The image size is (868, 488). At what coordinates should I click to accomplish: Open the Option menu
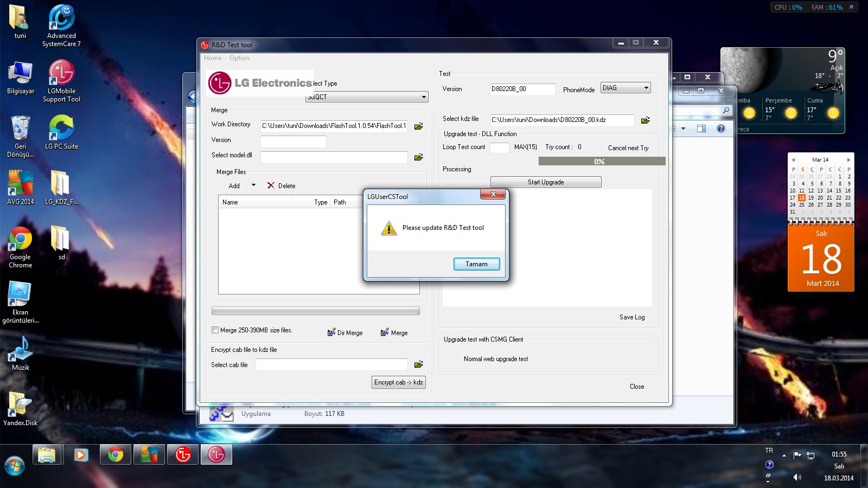[239, 58]
